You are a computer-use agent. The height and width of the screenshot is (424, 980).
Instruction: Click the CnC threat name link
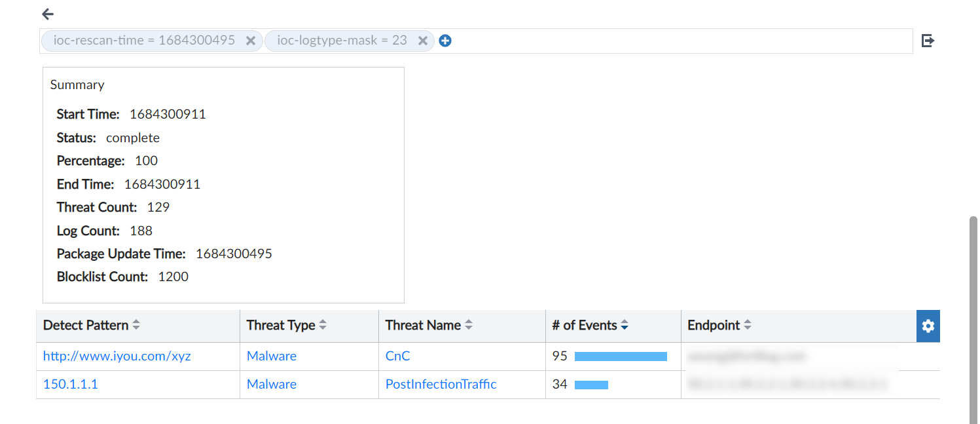[x=397, y=356]
